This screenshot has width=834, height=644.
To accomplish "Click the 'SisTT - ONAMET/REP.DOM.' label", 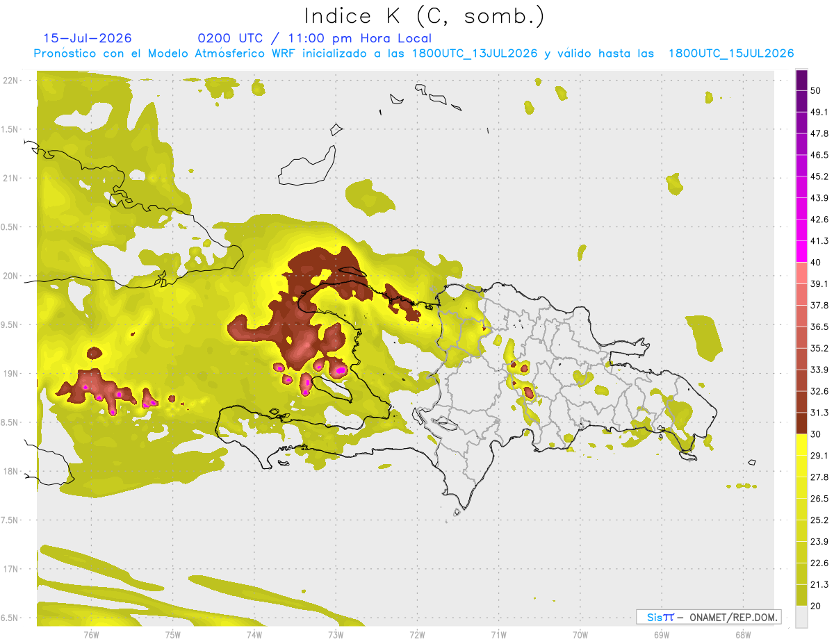I will pyautogui.click(x=709, y=617).
